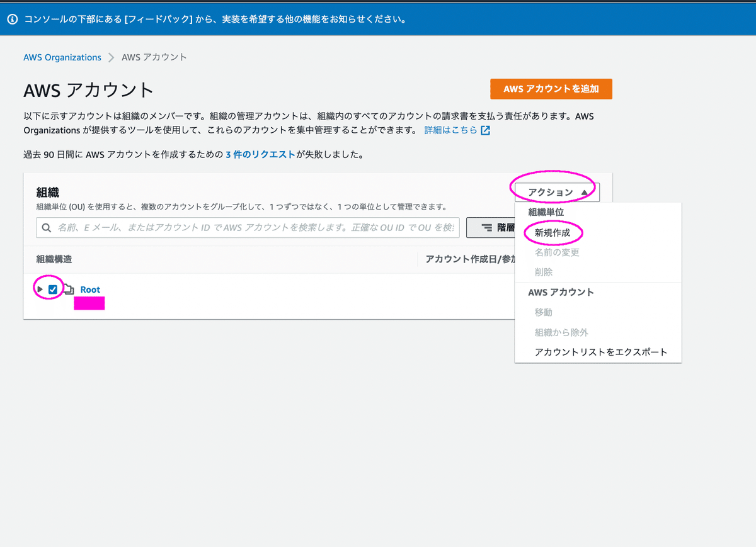Choose 削除 in the actions menu
The height and width of the screenshot is (547, 756).
point(543,272)
